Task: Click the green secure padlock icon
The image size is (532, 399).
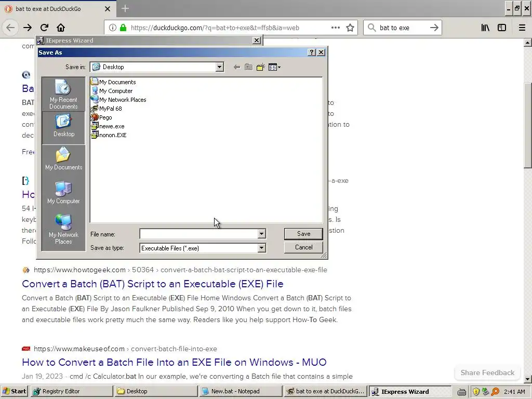Action: (x=123, y=28)
